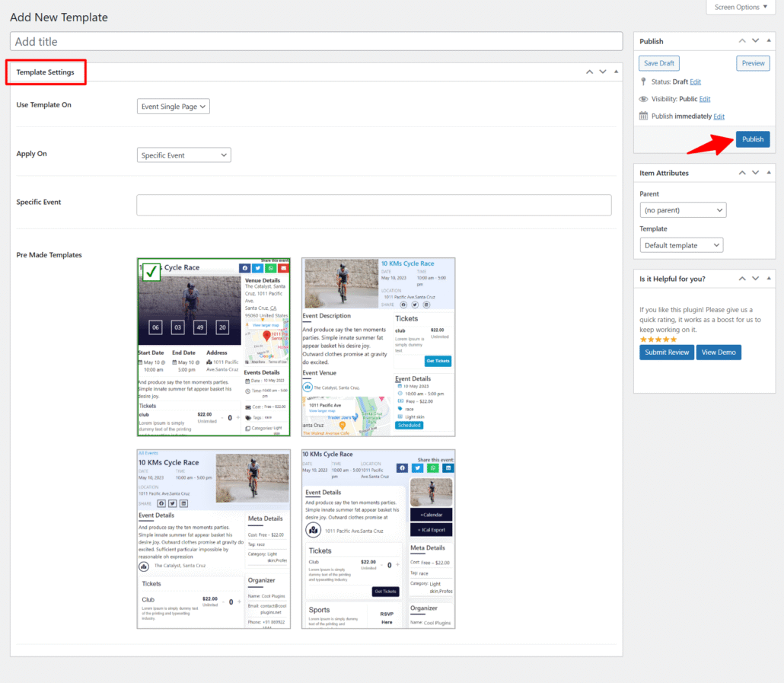Move the 'Is it Helpful for you?' panel down
This screenshot has width=784, height=683.
(756, 279)
